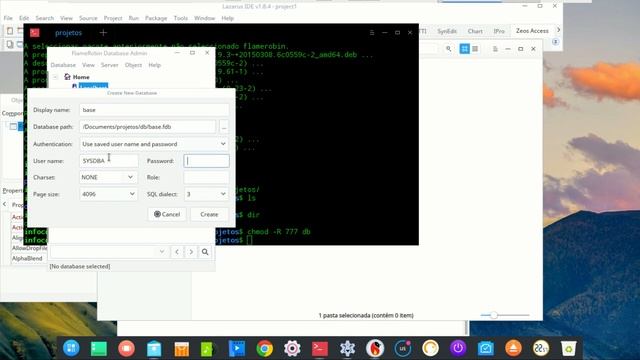Cancel the Create New Database dialog
This screenshot has height=360, width=640.
(167, 214)
